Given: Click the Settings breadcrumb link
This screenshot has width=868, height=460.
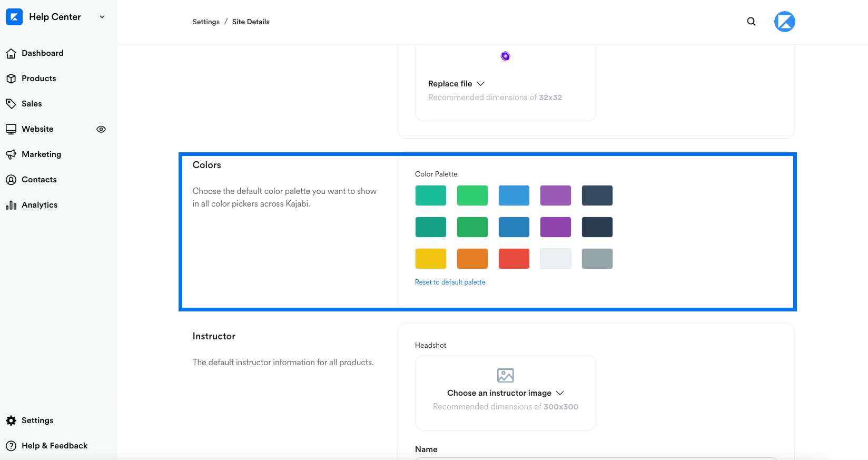Looking at the screenshot, I should [206, 22].
